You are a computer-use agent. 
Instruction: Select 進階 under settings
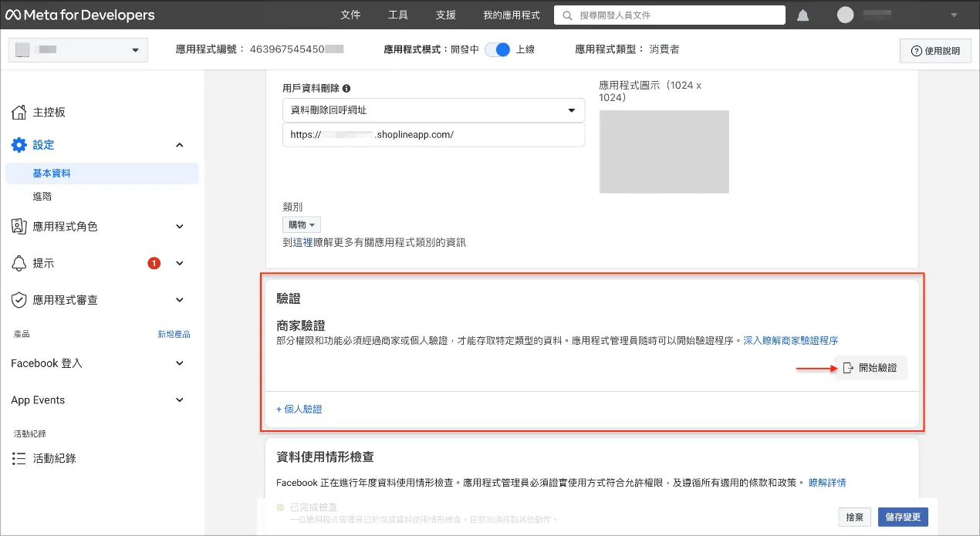tap(42, 197)
